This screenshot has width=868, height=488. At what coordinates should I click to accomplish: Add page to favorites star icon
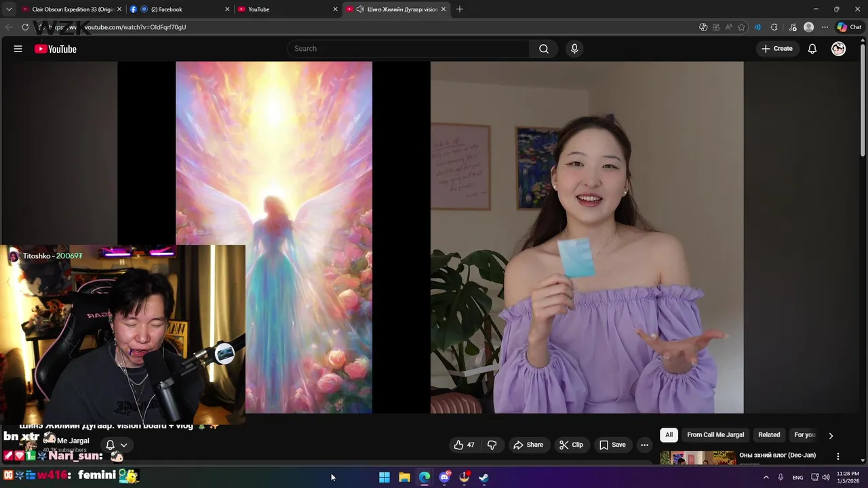click(x=741, y=27)
